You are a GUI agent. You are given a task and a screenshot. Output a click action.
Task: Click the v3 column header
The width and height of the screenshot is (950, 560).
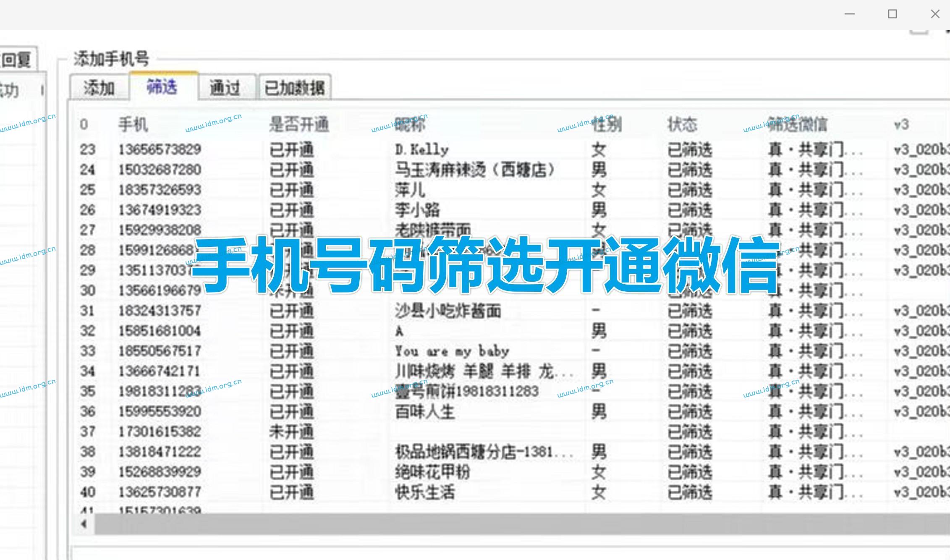click(901, 125)
